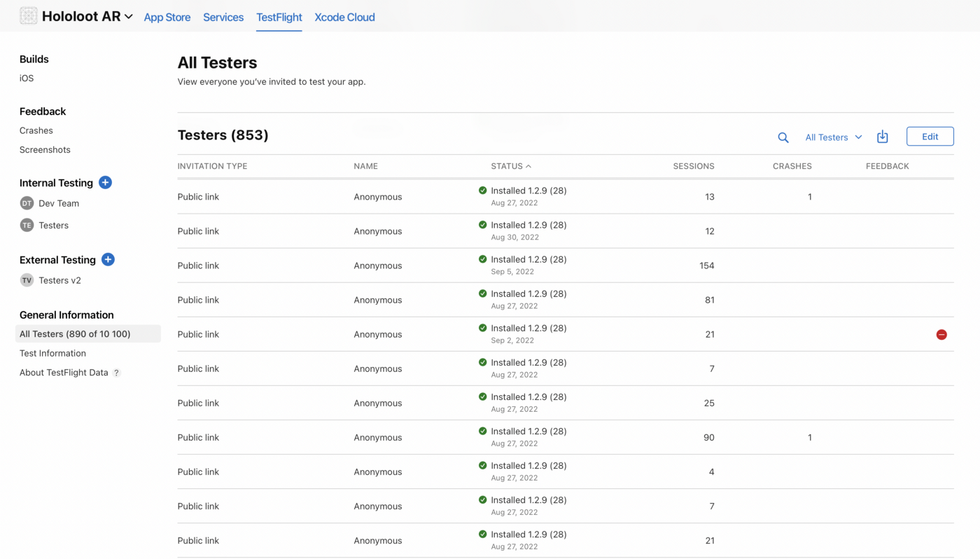Add a new Internal Testing group
The image size is (980, 559).
105,183
